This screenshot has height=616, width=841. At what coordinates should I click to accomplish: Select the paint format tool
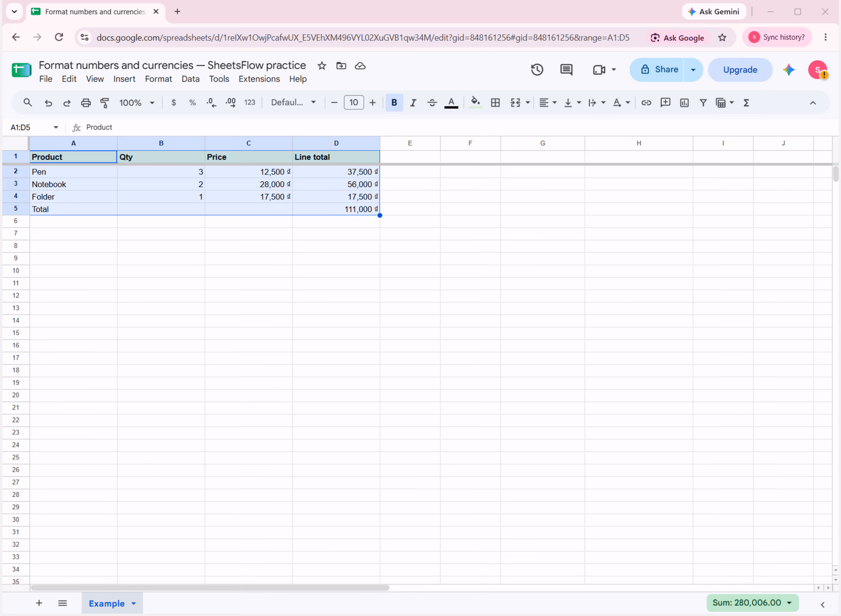pyautogui.click(x=105, y=103)
